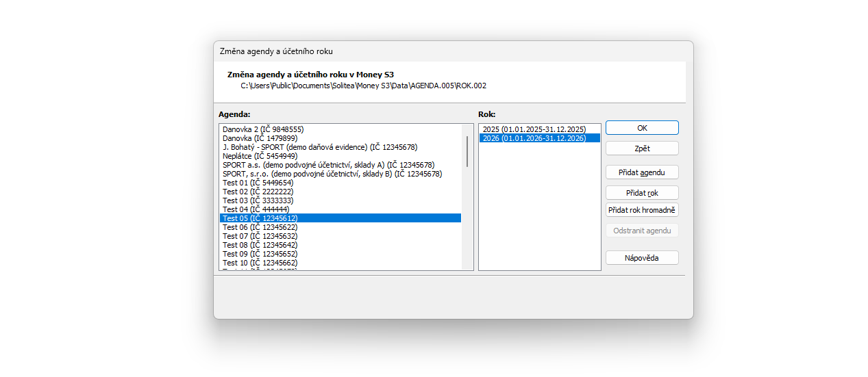Open the Přidat agendu dialog
Image resolution: width=868 pixels, height=377 pixels.
642,172
